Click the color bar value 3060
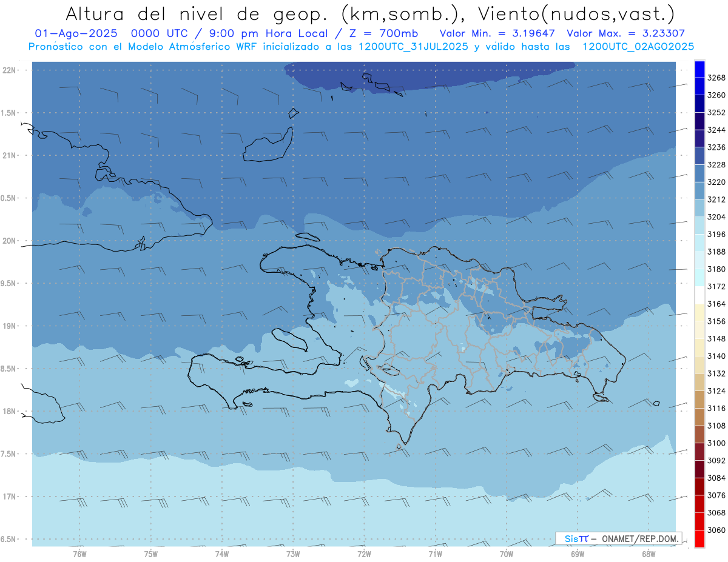728x562 pixels. (717, 530)
